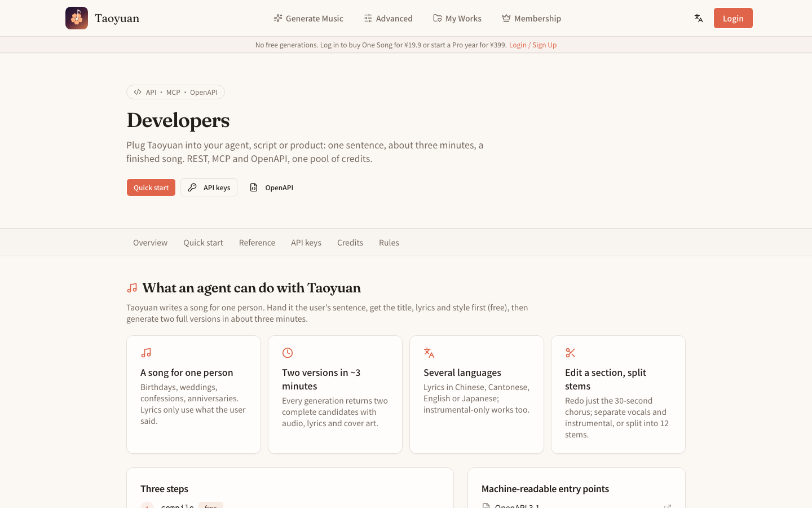Click the red Quick start button

pos(151,187)
